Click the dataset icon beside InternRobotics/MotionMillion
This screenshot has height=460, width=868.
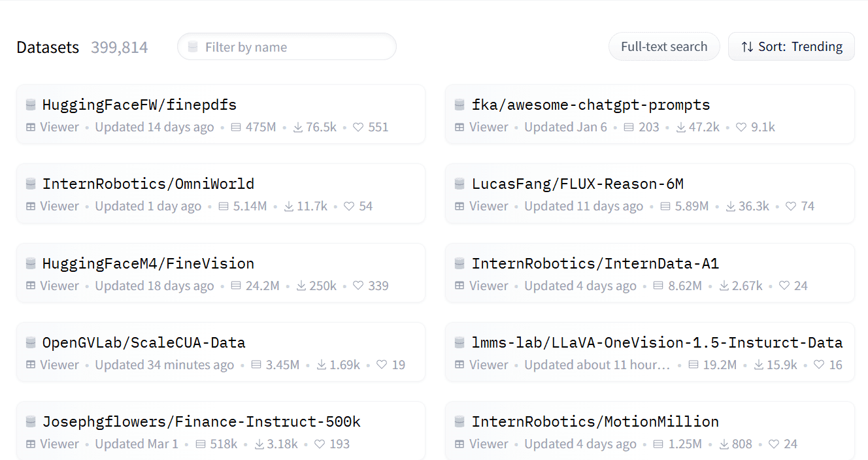pyautogui.click(x=459, y=422)
